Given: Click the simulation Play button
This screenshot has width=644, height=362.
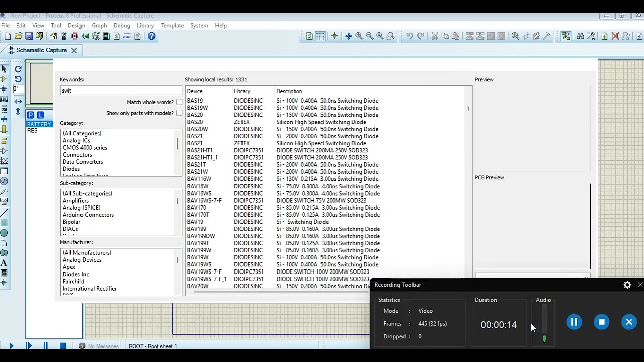Looking at the screenshot, I should [x=11, y=346].
